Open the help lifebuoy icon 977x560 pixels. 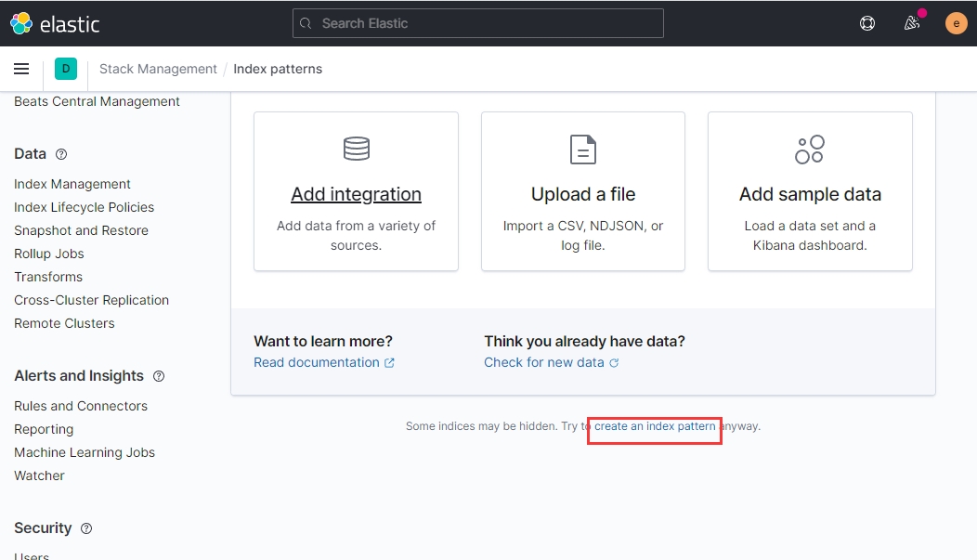pos(867,23)
